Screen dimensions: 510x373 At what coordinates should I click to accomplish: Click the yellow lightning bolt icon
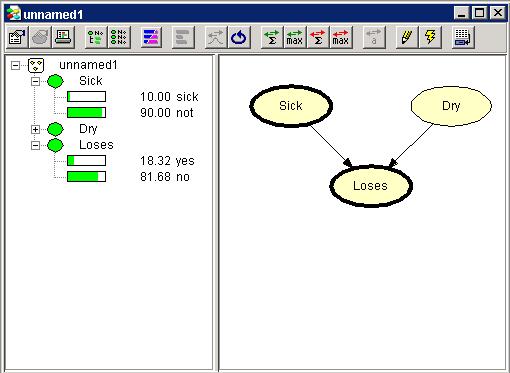tap(430, 37)
